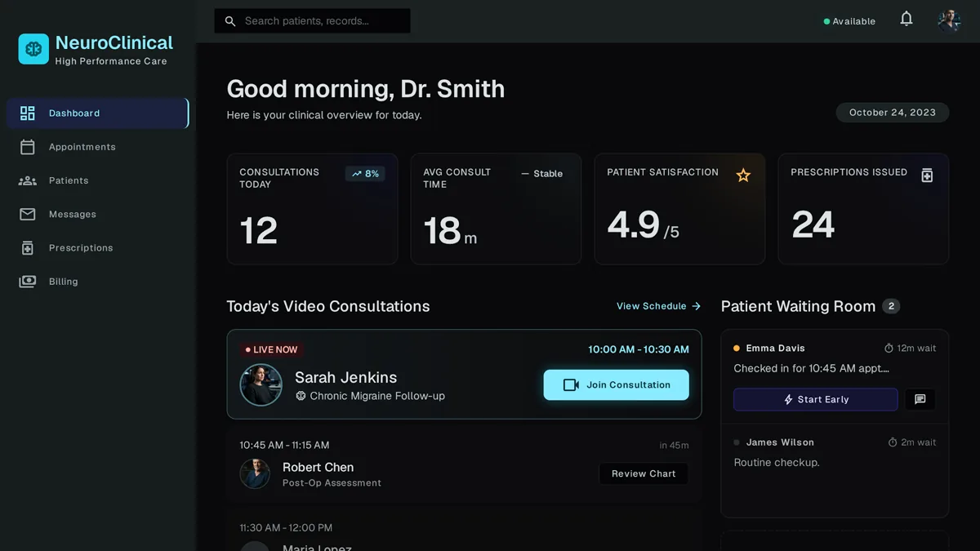Click the search magnifier icon
This screenshot has height=551, width=980.
[230, 21]
